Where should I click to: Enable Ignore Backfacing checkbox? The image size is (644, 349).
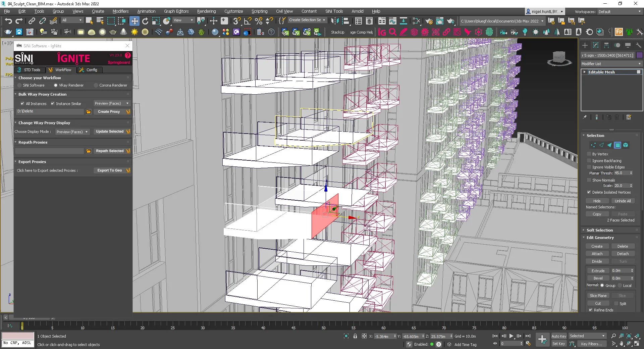point(589,161)
